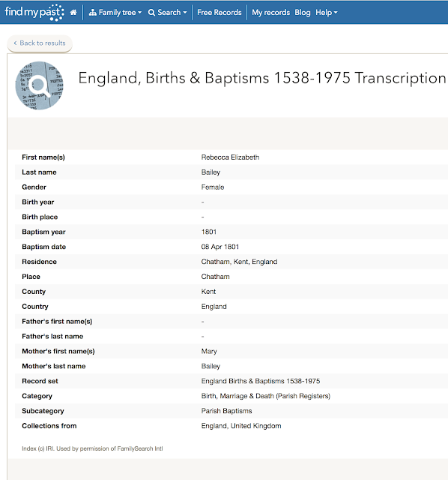Click the Mother's last name label
Image resolution: width=448 pixels, height=480 pixels.
(x=54, y=366)
